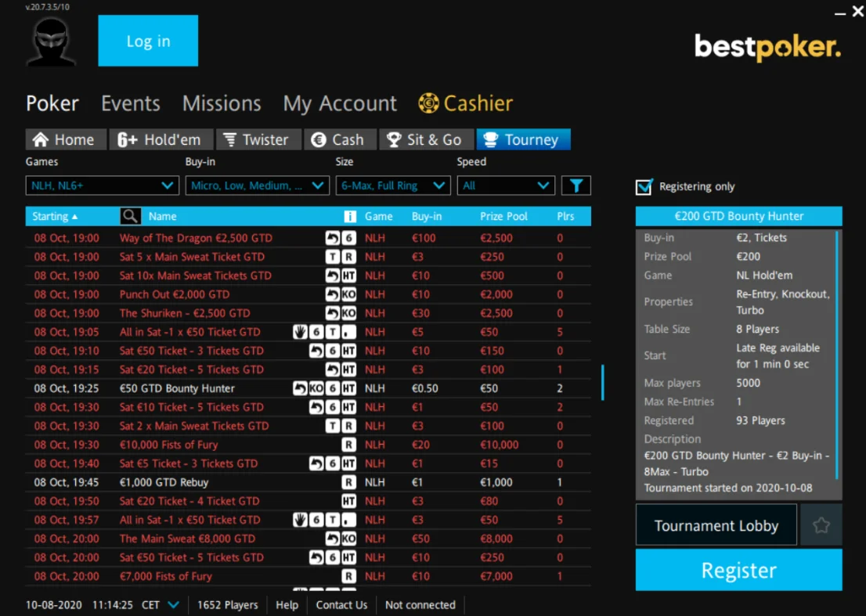Switch to the Cash games tab

click(x=340, y=139)
